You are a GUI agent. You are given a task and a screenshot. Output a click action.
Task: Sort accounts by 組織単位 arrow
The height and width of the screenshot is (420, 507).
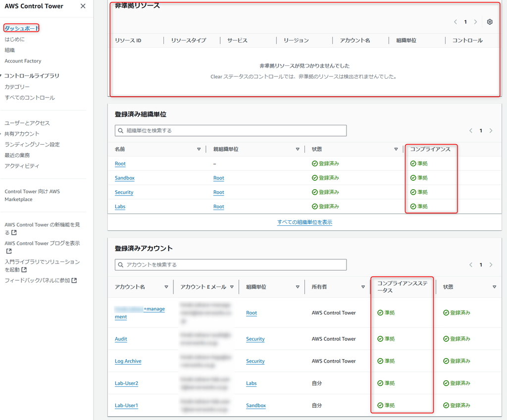coord(298,287)
